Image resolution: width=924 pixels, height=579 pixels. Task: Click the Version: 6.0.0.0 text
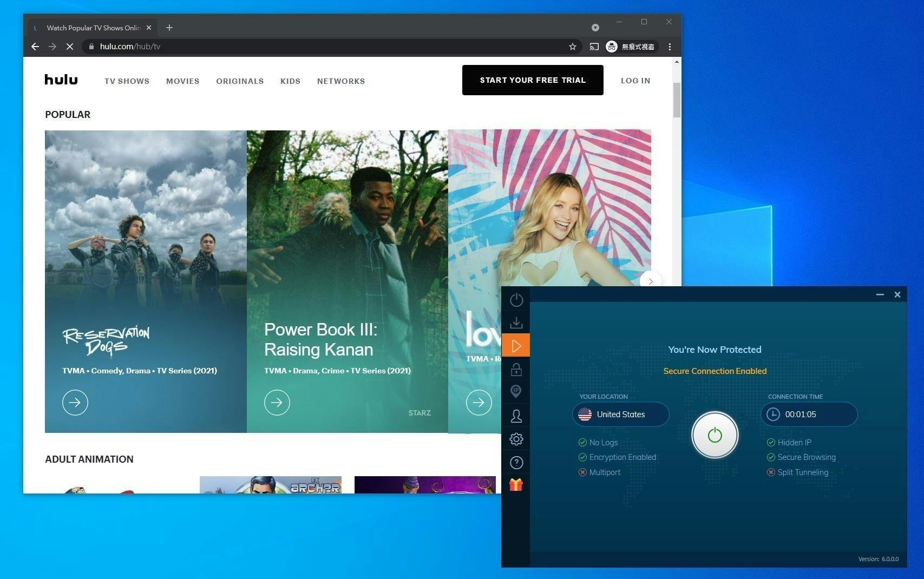[878, 559]
